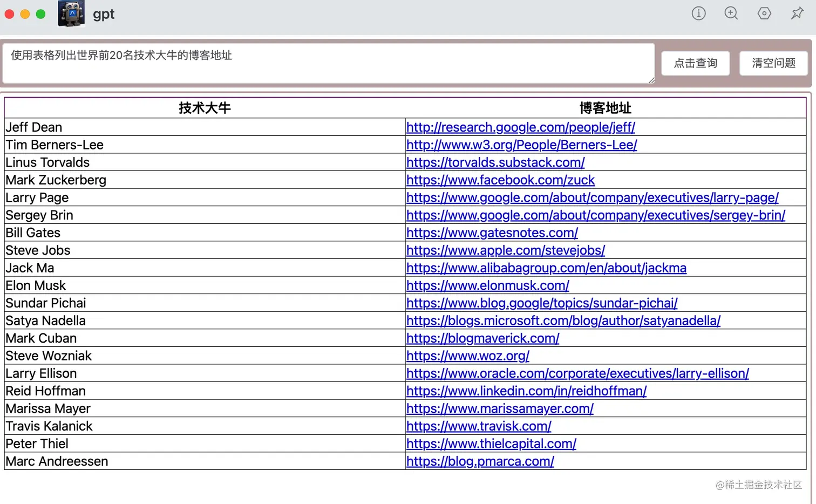Focus the question text input field
The height and width of the screenshot is (504, 816).
pos(329,64)
